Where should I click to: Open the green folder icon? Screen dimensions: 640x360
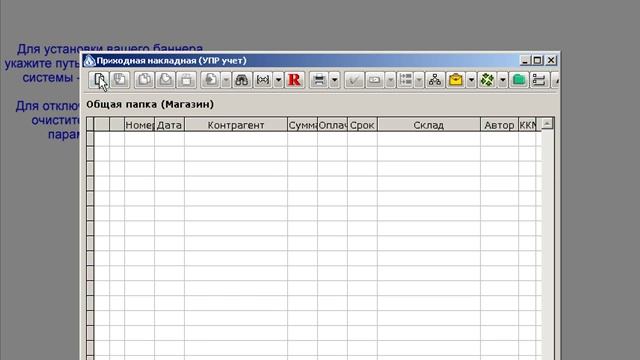point(518,80)
